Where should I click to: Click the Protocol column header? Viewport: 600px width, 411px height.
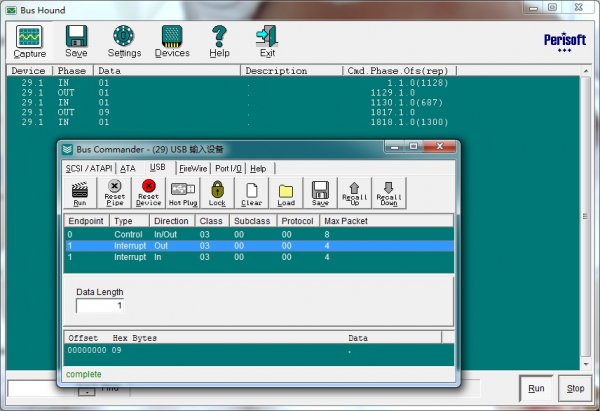pyautogui.click(x=298, y=221)
